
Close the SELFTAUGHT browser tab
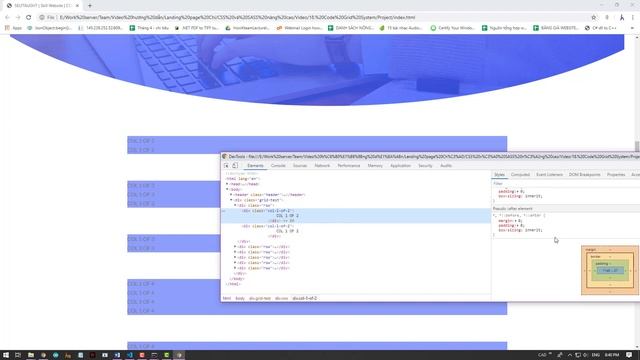click(x=77, y=6)
